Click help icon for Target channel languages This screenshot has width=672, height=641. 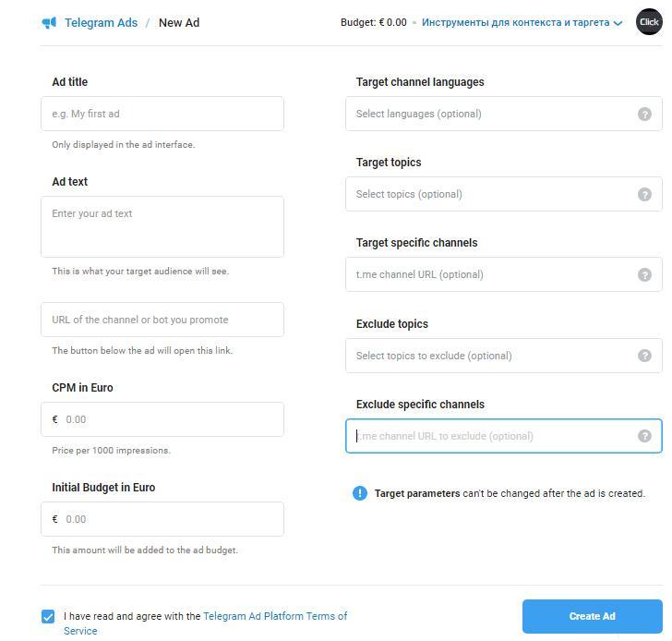[x=644, y=114]
